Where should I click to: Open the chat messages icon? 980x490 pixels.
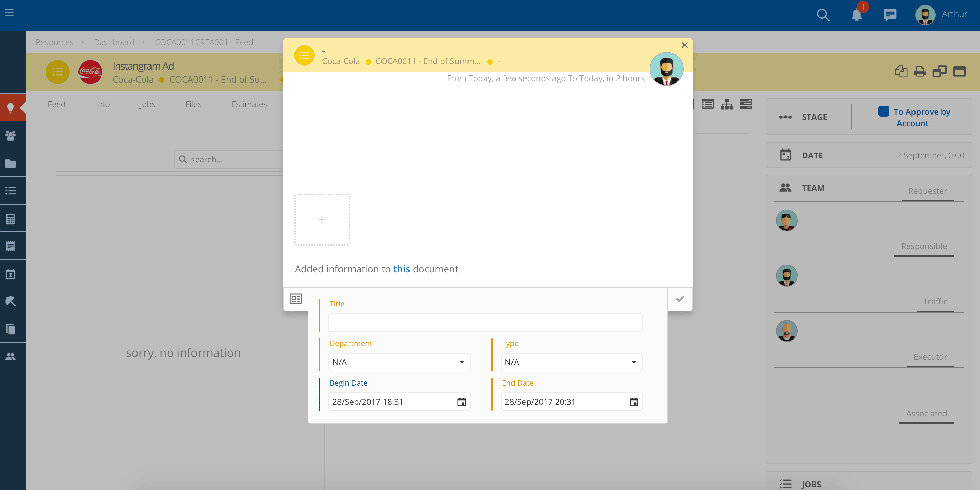point(890,15)
